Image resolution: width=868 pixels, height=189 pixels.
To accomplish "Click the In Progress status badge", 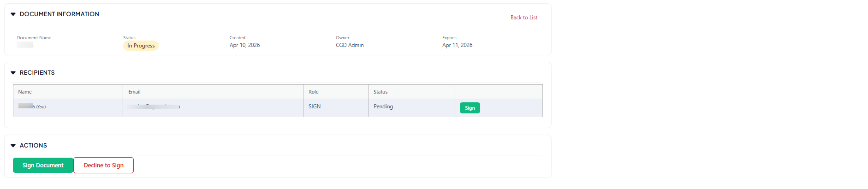I will coord(141,46).
